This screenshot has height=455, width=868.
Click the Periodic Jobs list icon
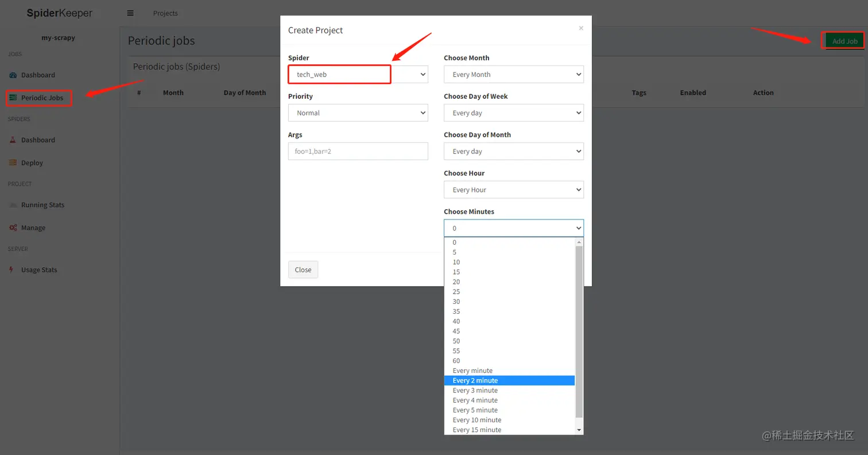(x=13, y=98)
